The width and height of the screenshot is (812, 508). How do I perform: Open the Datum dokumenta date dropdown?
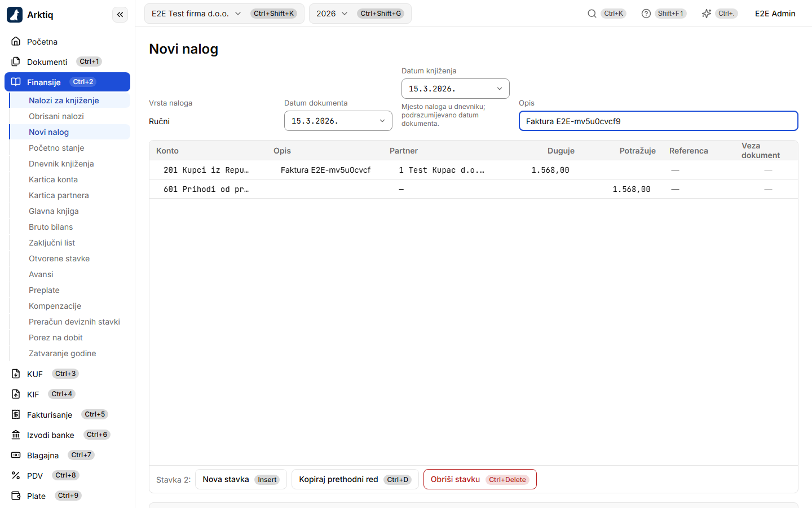[338, 121]
